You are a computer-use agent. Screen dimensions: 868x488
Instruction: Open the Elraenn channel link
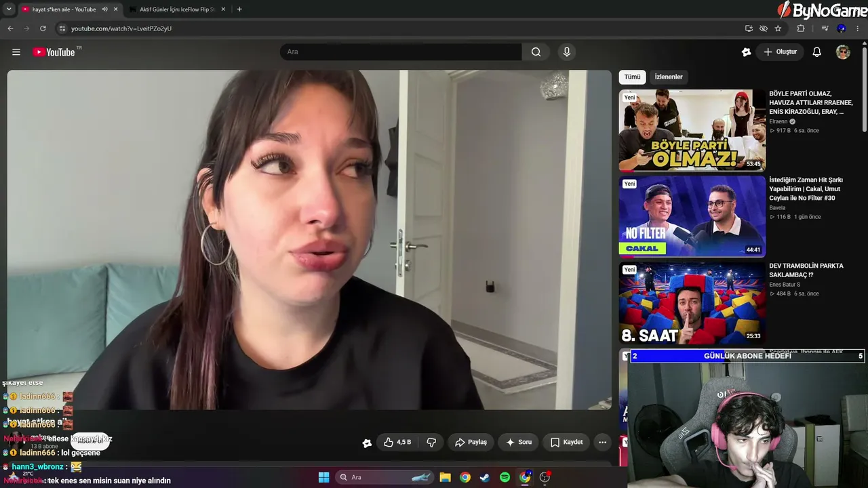click(778, 122)
